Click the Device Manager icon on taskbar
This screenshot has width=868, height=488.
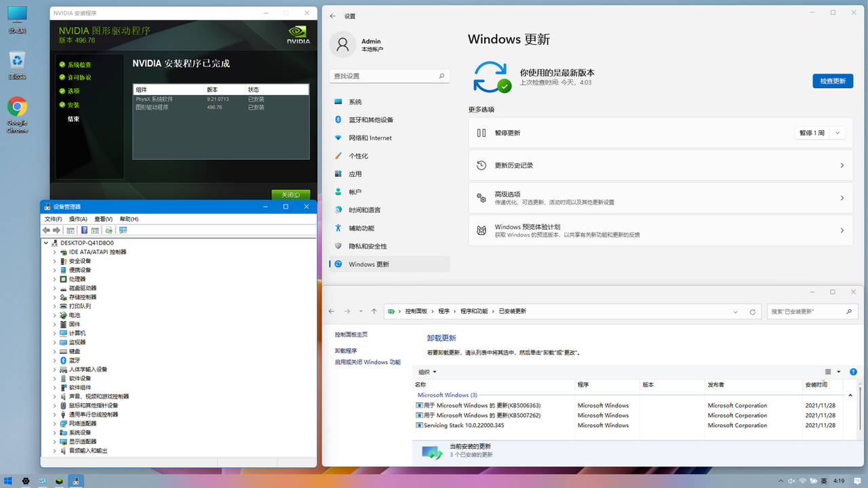pos(76,481)
